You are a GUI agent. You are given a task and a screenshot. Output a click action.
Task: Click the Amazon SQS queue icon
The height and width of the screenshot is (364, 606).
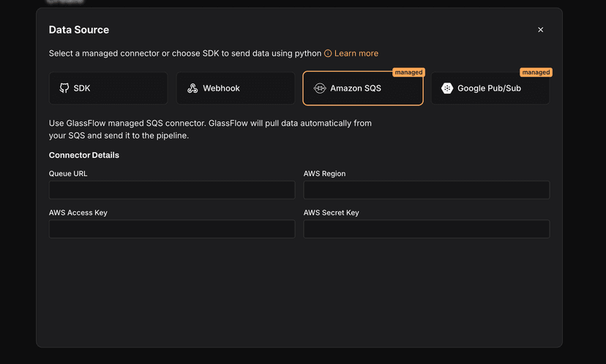(320, 88)
